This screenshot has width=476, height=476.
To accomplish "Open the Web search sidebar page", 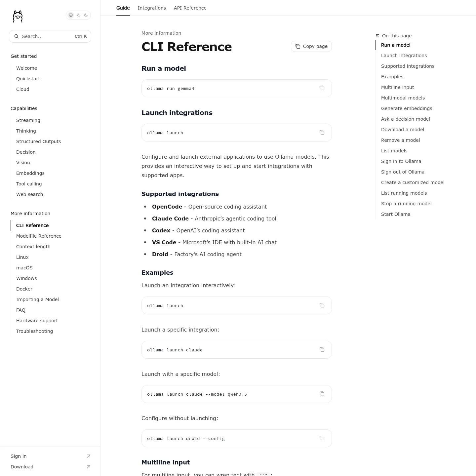I will (x=29, y=194).
